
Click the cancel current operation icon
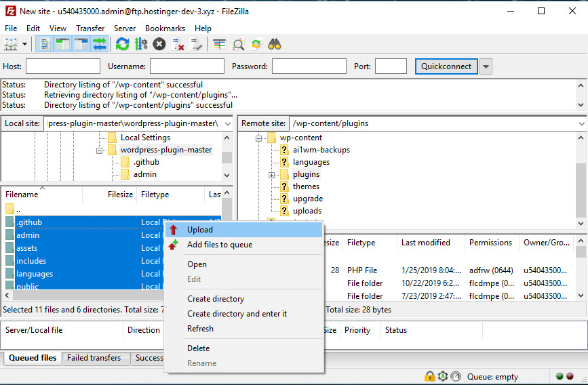159,44
